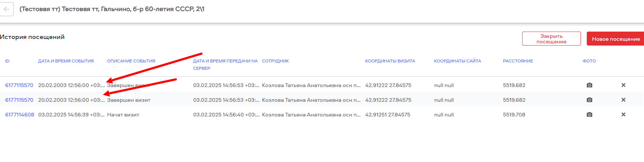Click История посещений heading
The width and height of the screenshot is (644, 162).
pyautogui.click(x=32, y=37)
